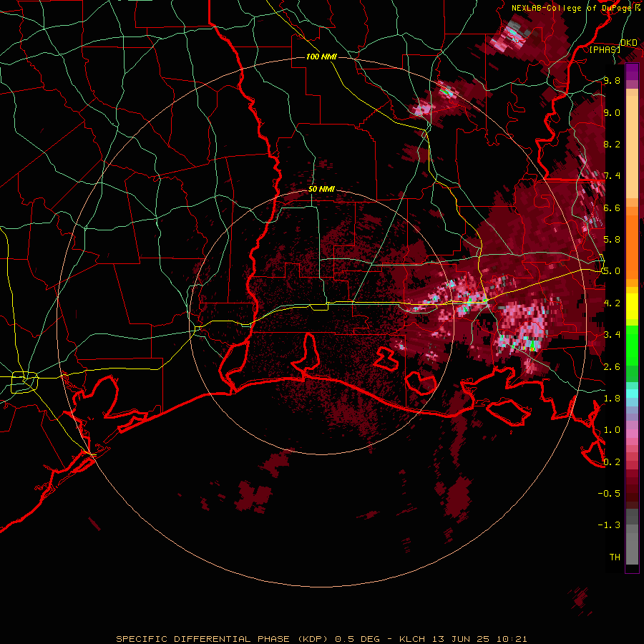Image resolution: width=644 pixels, height=644 pixels.
Task: Pick the bright green band of the color bar
Action: 632,344
